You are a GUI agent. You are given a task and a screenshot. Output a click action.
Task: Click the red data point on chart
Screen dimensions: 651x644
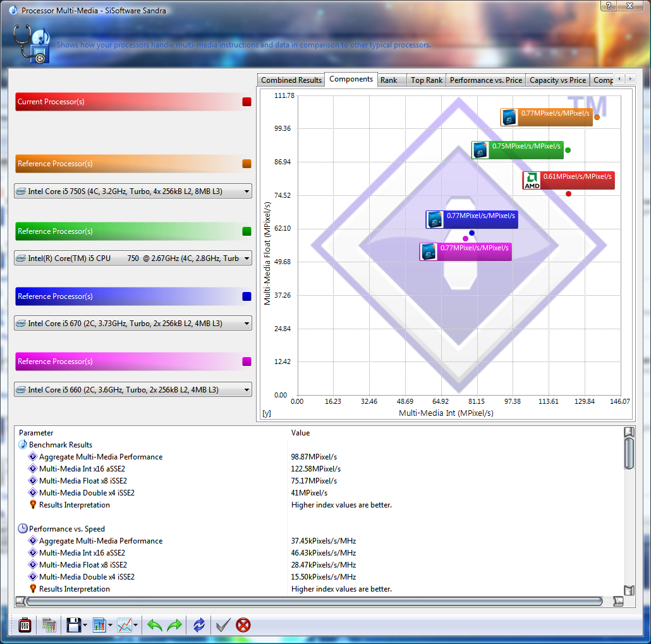pos(568,194)
